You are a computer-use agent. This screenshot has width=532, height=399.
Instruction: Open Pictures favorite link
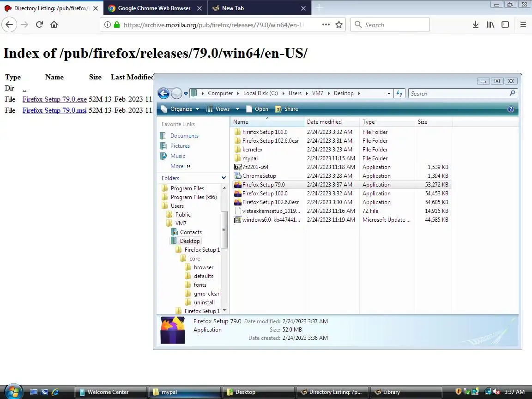180,146
